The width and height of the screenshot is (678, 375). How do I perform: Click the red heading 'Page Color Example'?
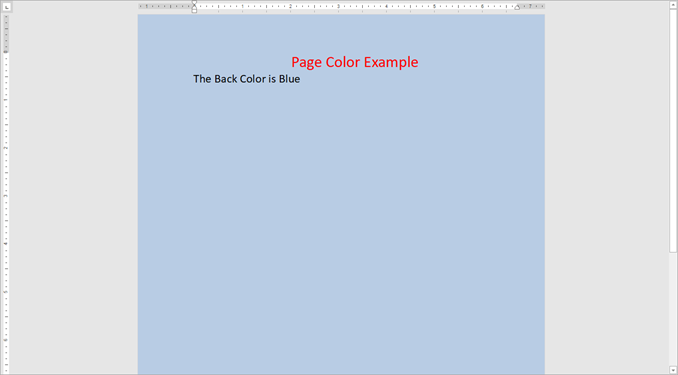[x=355, y=62]
